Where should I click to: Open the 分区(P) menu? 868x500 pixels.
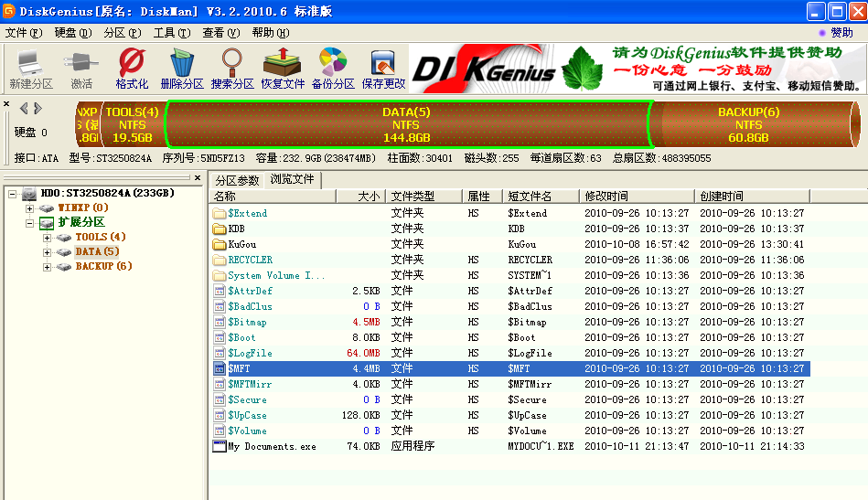(x=123, y=33)
